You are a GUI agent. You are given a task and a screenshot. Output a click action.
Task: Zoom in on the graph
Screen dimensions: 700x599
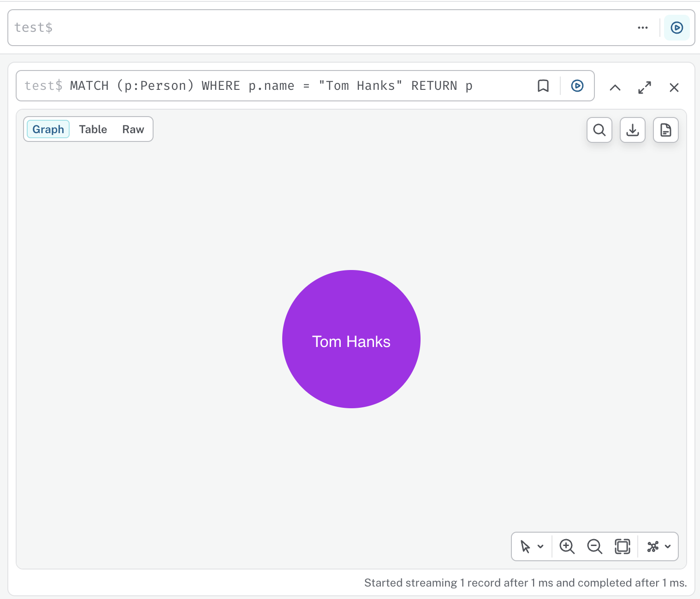[x=567, y=546]
